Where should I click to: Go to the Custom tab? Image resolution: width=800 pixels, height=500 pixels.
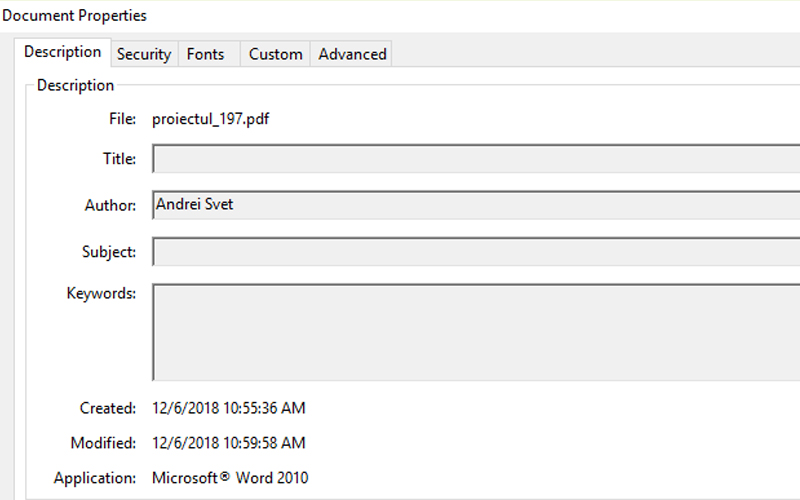coord(275,54)
